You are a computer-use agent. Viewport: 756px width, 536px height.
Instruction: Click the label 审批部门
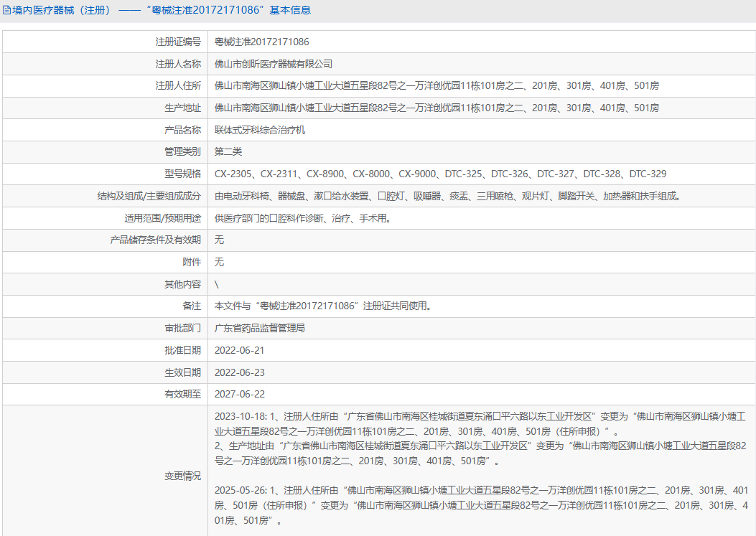(183, 328)
